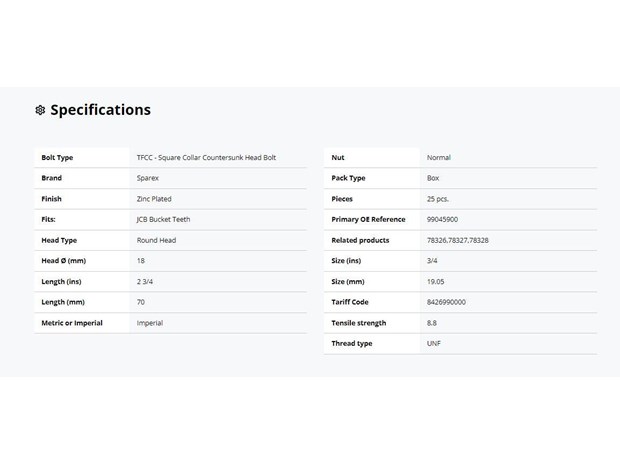Click JCB Bucket Teeth fits value
This screenshot has width=620, height=465.
(x=163, y=219)
